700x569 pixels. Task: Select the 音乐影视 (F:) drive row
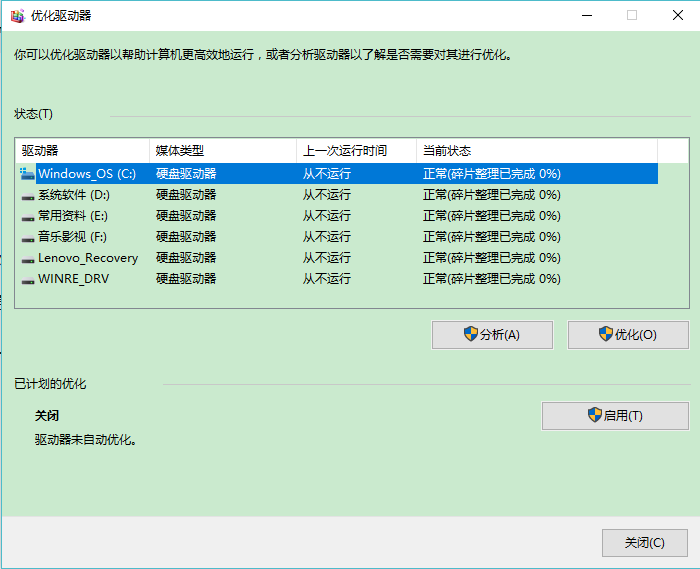pos(337,237)
